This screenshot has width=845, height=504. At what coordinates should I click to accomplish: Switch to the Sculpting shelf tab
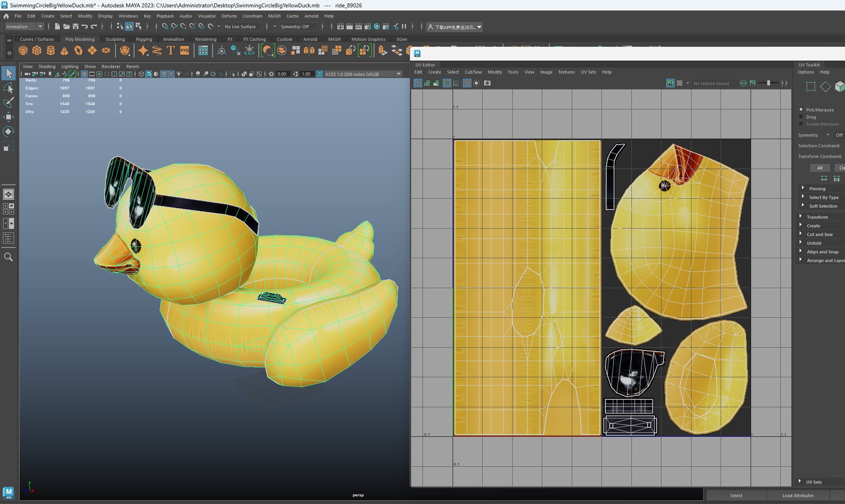[115, 39]
